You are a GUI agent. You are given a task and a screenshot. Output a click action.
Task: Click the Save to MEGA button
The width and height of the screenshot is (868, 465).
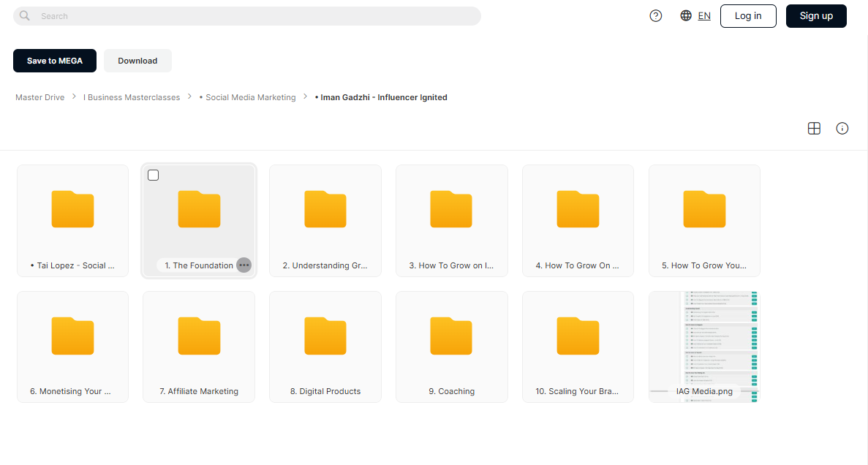(x=55, y=61)
